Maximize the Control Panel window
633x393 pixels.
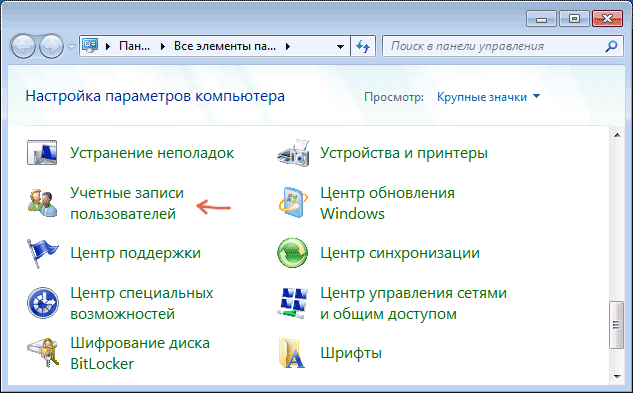(574, 19)
